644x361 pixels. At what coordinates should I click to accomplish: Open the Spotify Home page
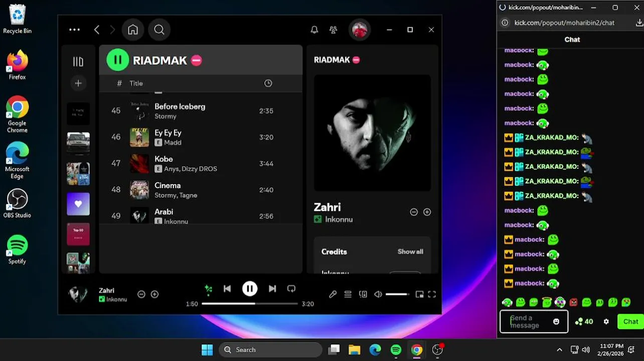point(133,30)
